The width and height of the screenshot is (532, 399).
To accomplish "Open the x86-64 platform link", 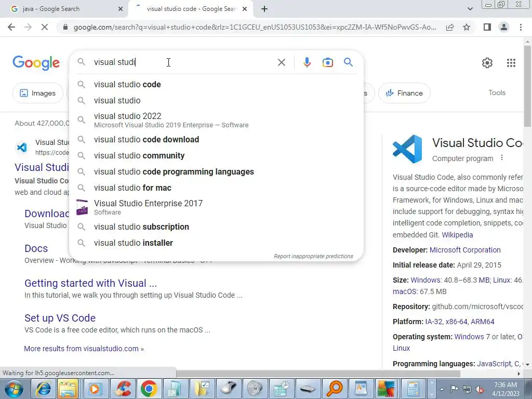I will point(456,322).
